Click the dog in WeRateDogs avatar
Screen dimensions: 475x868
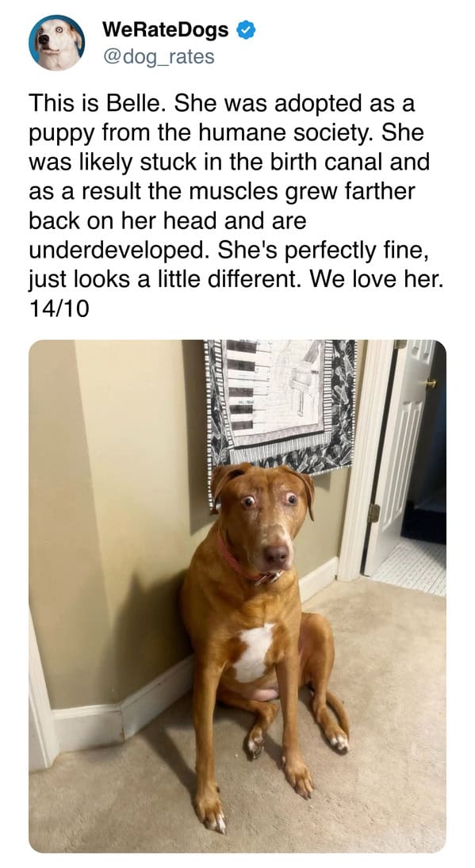click(x=57, y=43)
